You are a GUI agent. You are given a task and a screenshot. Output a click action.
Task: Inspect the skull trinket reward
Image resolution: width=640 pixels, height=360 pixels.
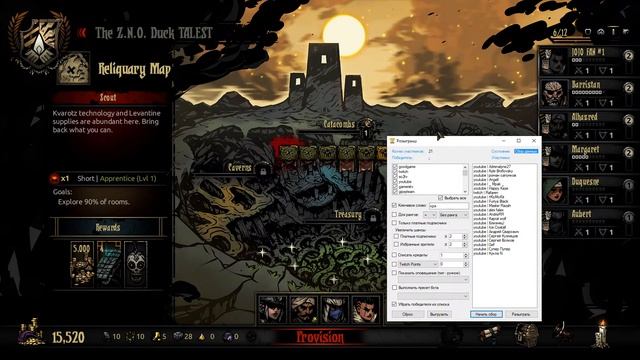pyautogui.click(x=136, y=264)
